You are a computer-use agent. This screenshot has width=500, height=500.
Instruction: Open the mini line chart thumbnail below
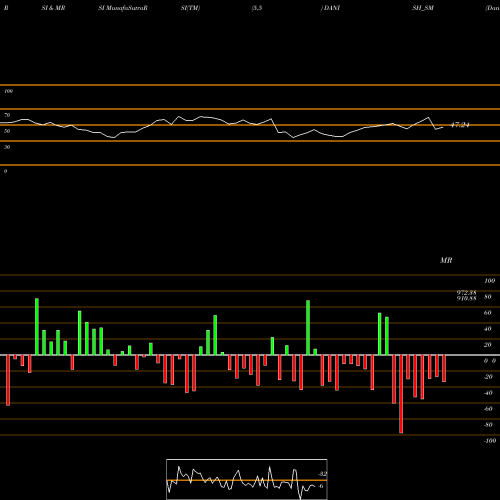click(x=247, y=479)
